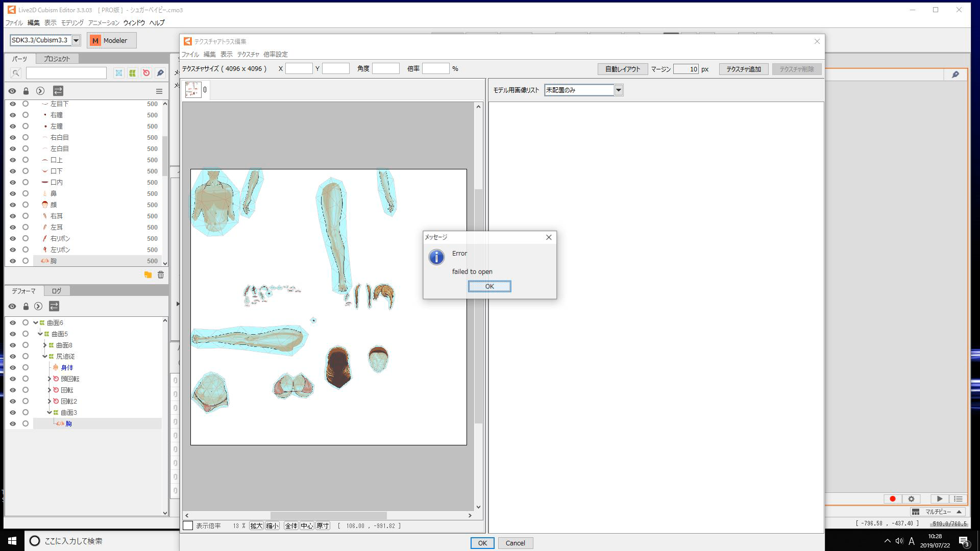Click the swap arrows icon in parts header

pos(58,91)
